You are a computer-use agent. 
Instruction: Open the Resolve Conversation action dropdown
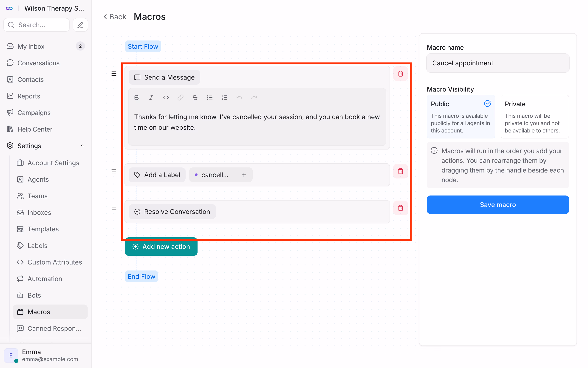[x=172, y=212]
